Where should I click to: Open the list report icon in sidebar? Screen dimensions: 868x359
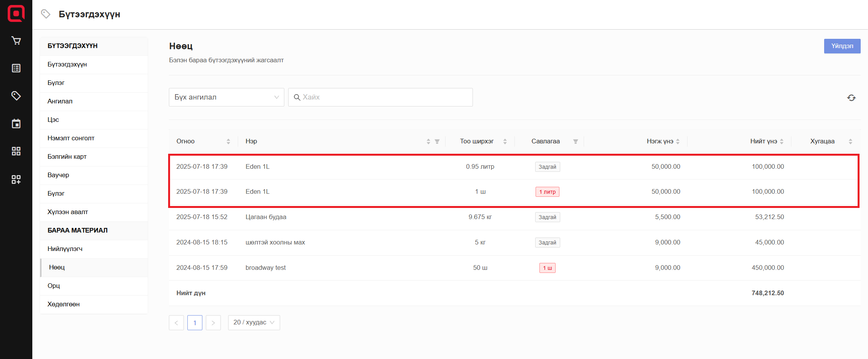pyautogui.click(x=16, y=68)
